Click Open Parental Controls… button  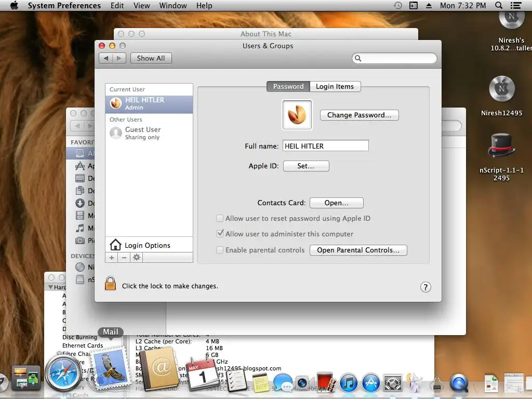point(358,250)
